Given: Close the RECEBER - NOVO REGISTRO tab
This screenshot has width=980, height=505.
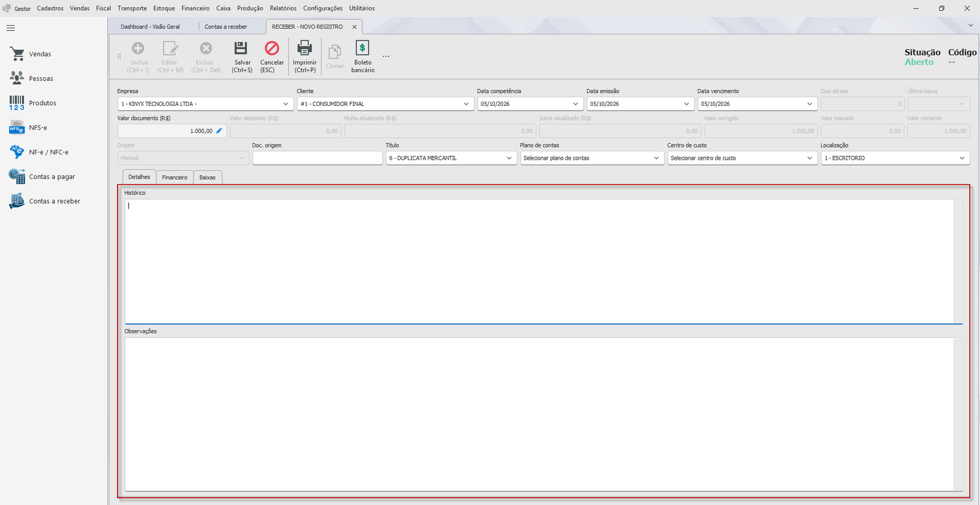Looking at the screenshot, I should click(354, 27).
